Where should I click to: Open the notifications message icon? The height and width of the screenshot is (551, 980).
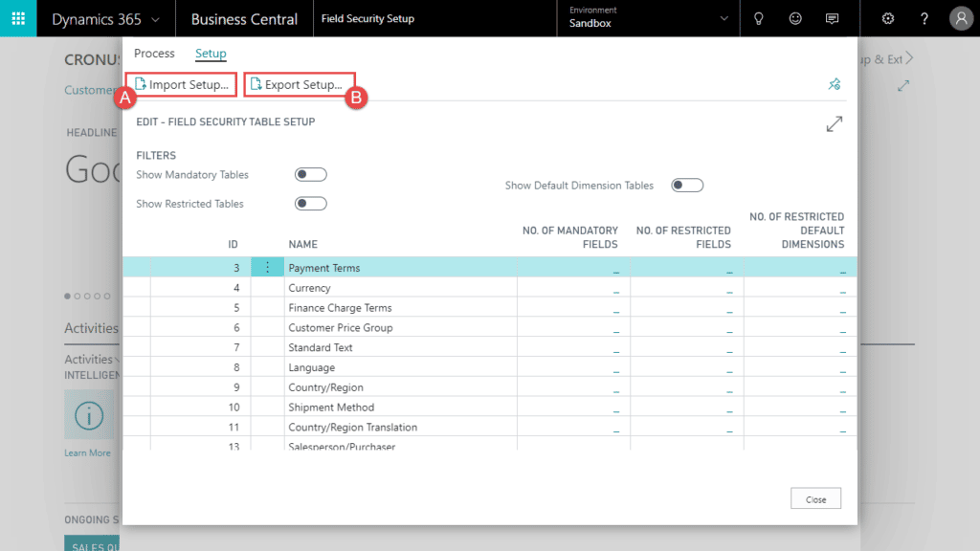click(x=832, y=18)
